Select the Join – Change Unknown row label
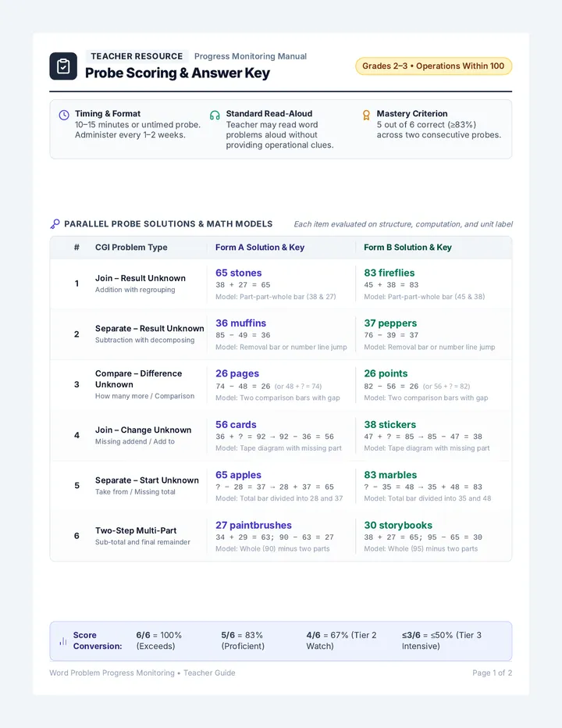562x728 pixels. click(x=143, y=430)
